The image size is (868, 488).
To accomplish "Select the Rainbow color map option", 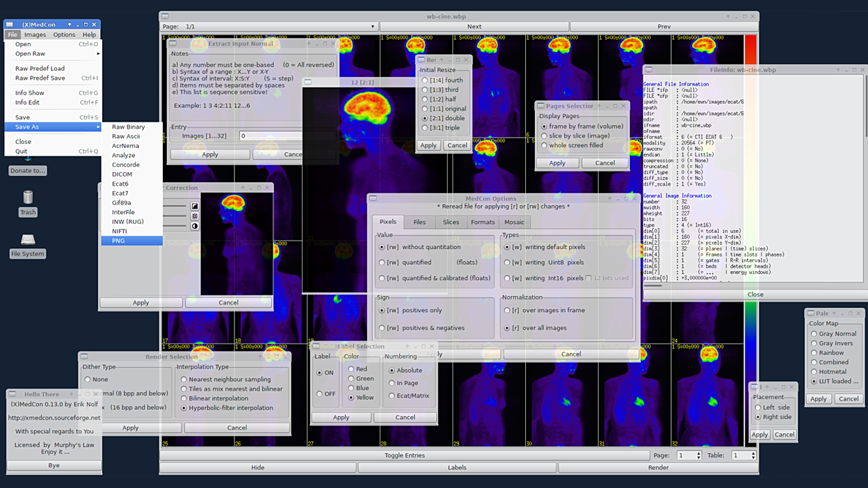I will pos(814,352).
